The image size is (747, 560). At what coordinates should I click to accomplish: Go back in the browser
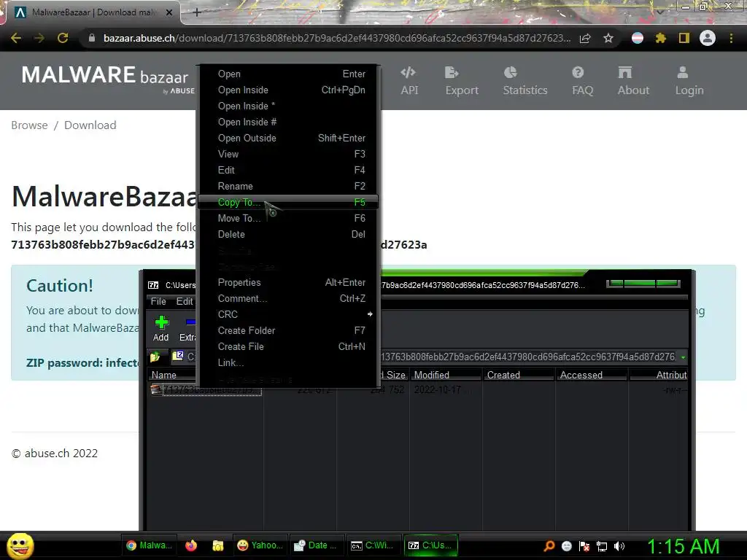point(16,38)
